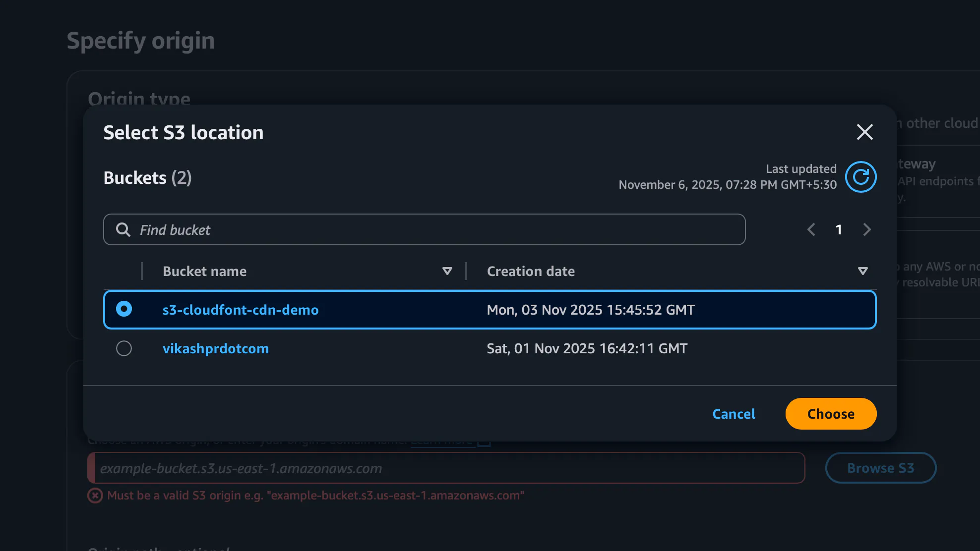Go to next page using right chevron
Screen dimensions: 980x551
(x=866, y=229)
